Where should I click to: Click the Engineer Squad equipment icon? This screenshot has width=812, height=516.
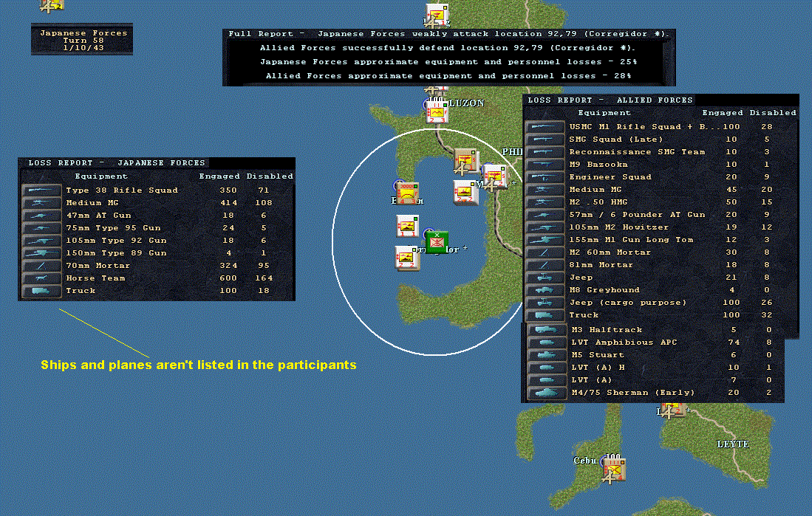click(545, 177)
